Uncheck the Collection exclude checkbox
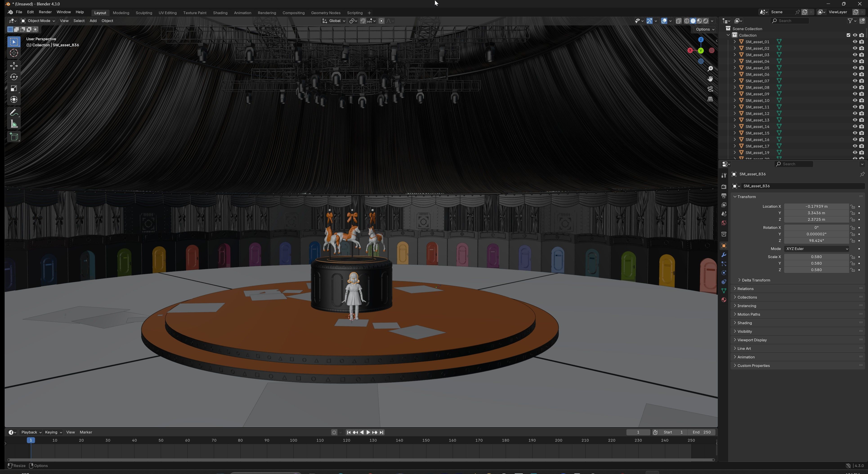 (x=848, y=35)
